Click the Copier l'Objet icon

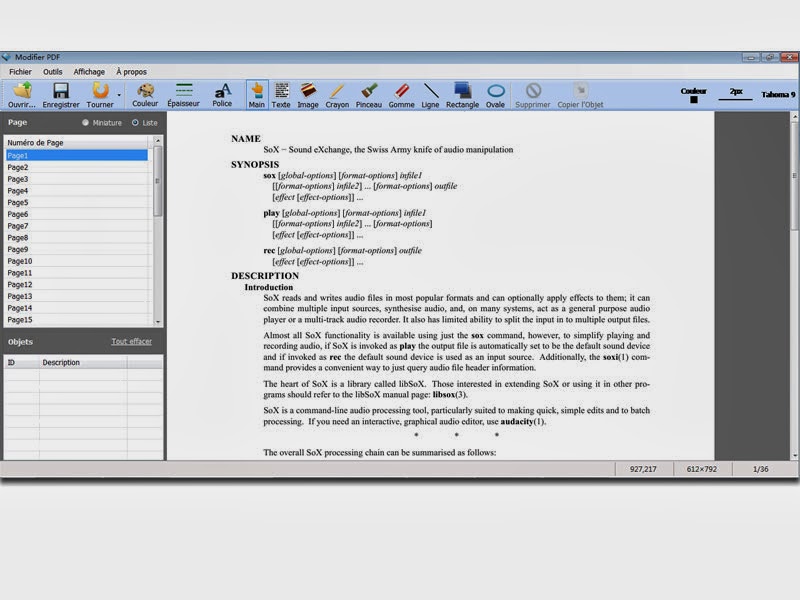click(580, 95)
